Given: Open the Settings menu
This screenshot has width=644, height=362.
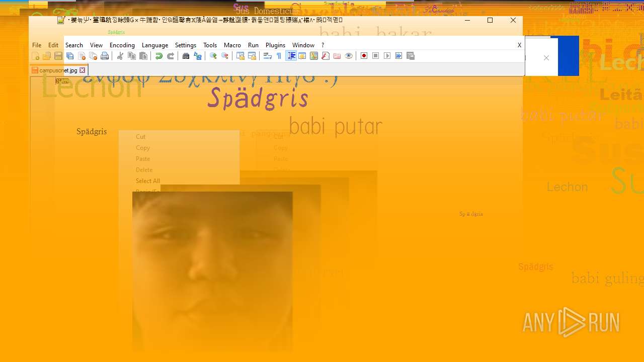Looking at the screenshot, I should click(x=186, y=45).
